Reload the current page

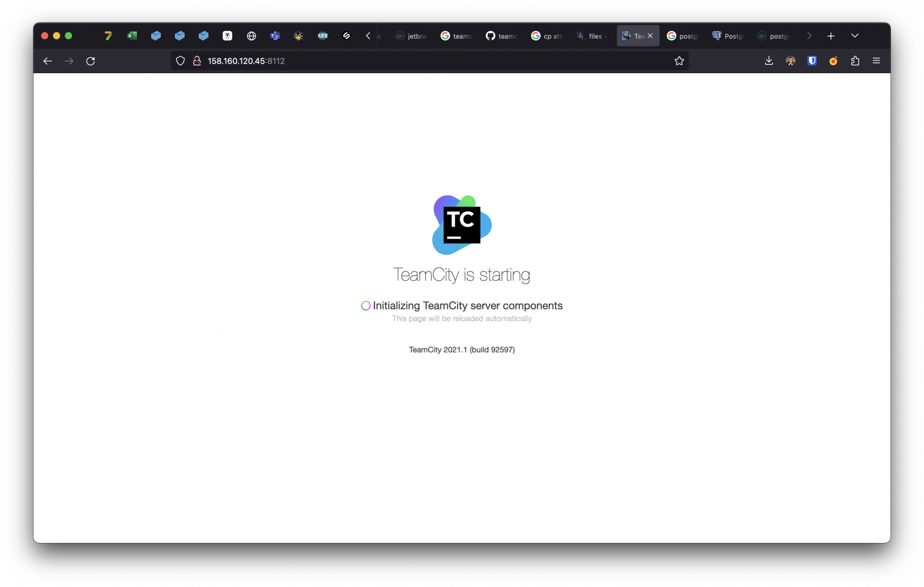91,61
